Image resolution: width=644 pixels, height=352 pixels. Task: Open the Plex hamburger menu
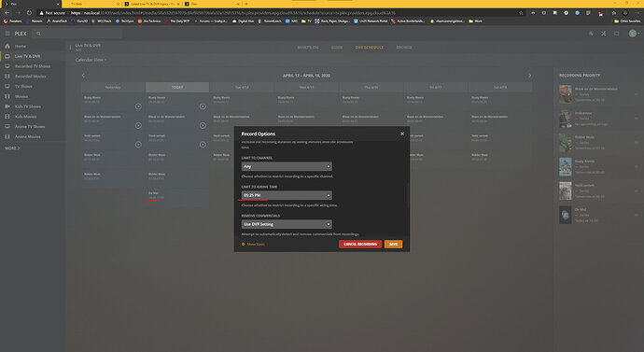click(x=7, y=34)
